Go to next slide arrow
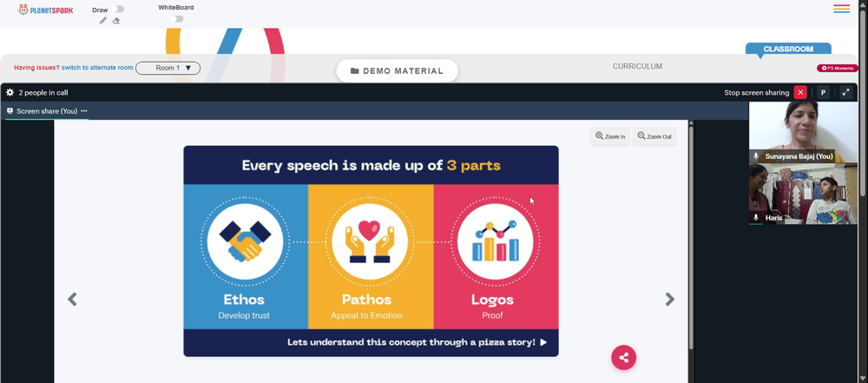Screen dimensions: 868x383 [x=670, y=300]
